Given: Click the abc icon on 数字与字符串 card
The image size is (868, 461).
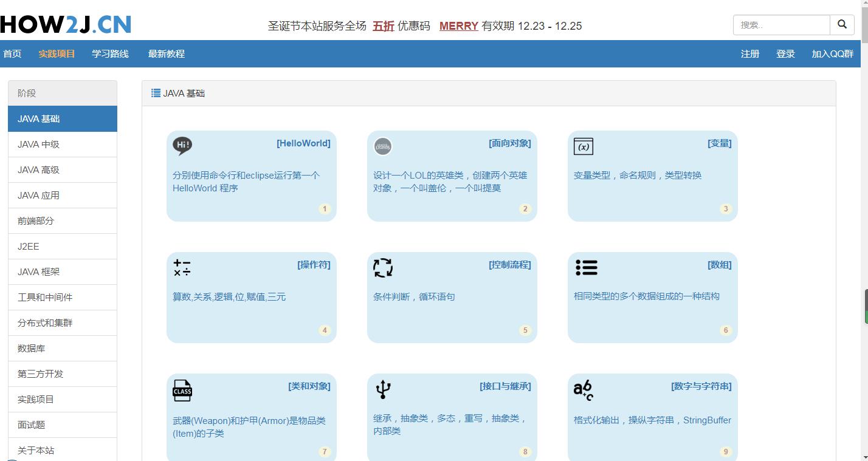Looking at the screenshot, I should tap(582, 390).
